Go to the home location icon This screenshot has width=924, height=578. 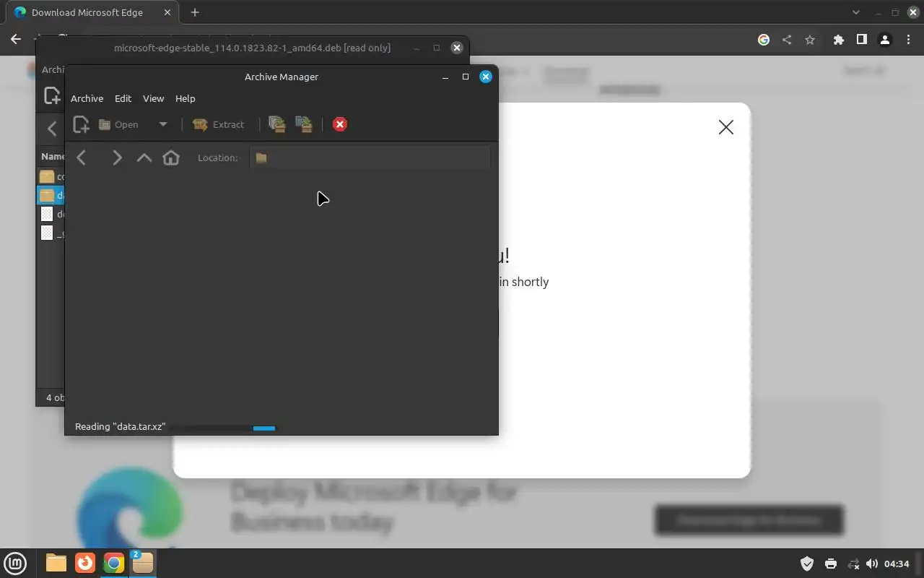click(x=171, y=158)
